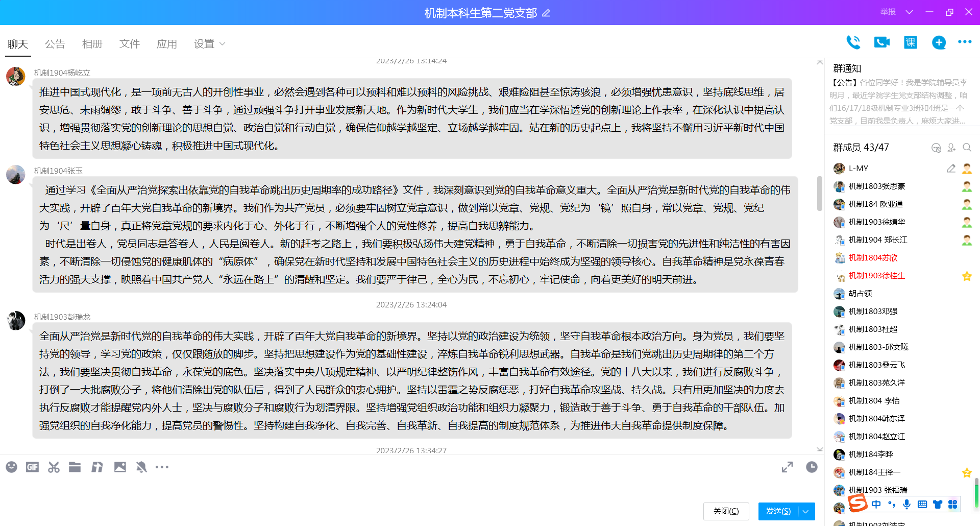
Task: Start a video call
Action: [x=881, y=43]
